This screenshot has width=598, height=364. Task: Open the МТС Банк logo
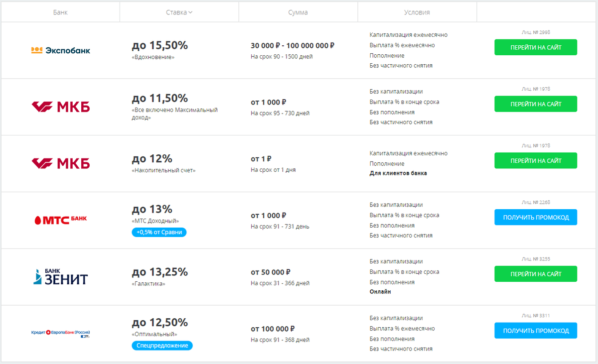[60, 220]
